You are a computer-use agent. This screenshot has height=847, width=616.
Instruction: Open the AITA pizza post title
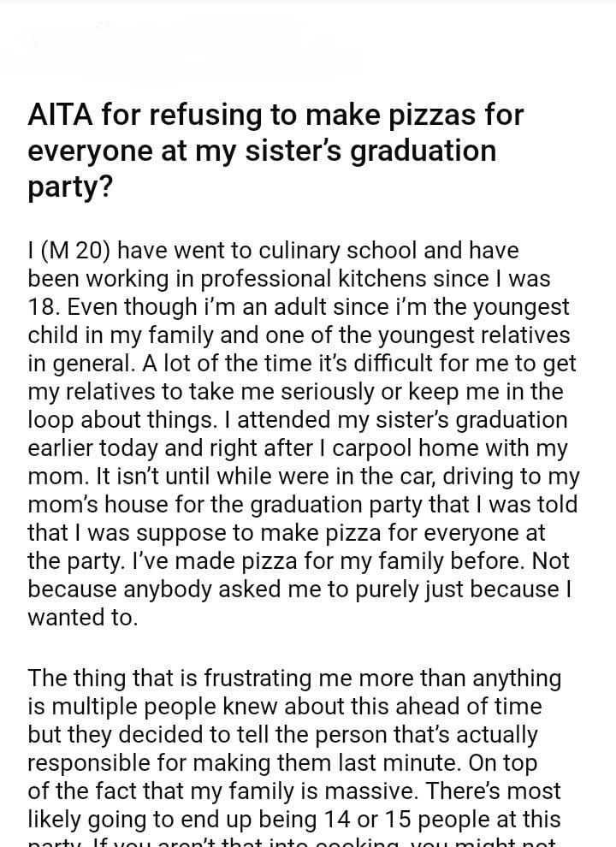(275, 150)
